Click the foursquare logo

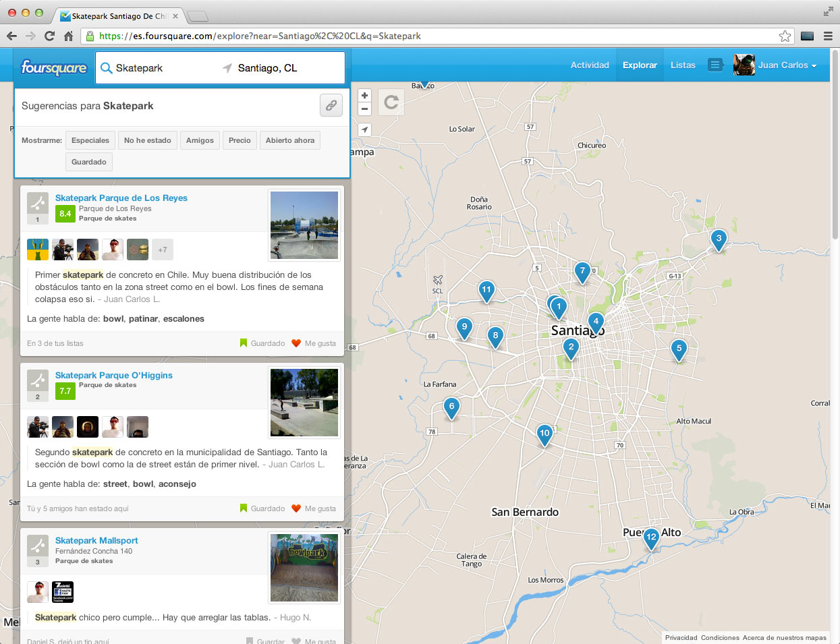click(54, 67)
